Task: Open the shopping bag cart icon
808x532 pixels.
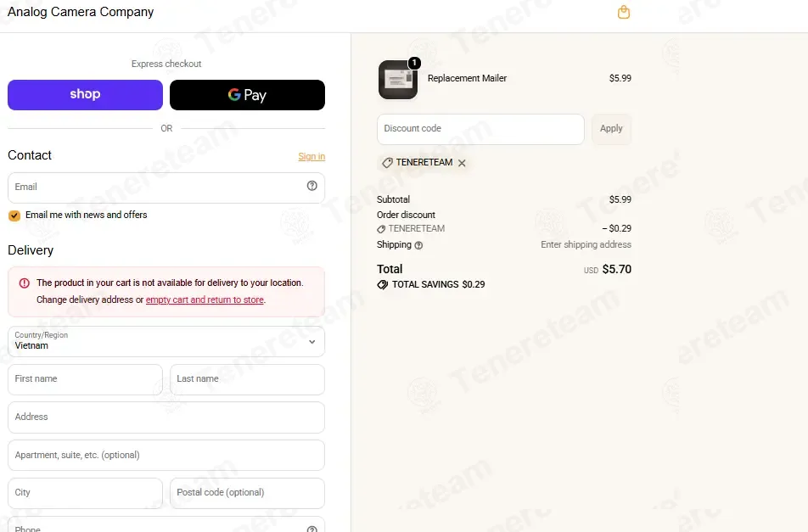Action: click(624, 12)
